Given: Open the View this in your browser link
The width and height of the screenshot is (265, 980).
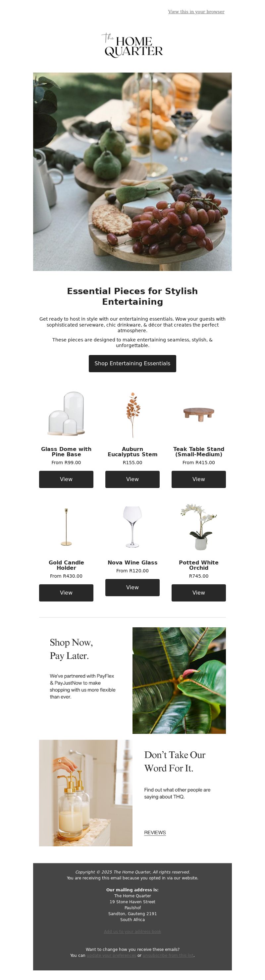Looking at the screenshot, I should point(196,12).
